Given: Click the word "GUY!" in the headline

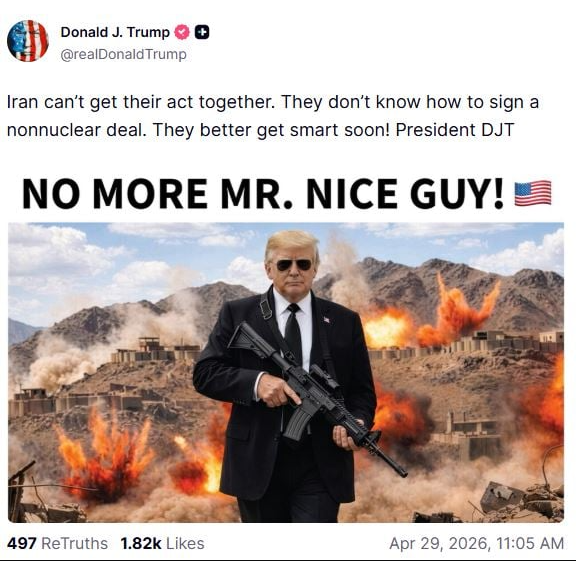Looking at the screenshot, I should tap(457, 193).
